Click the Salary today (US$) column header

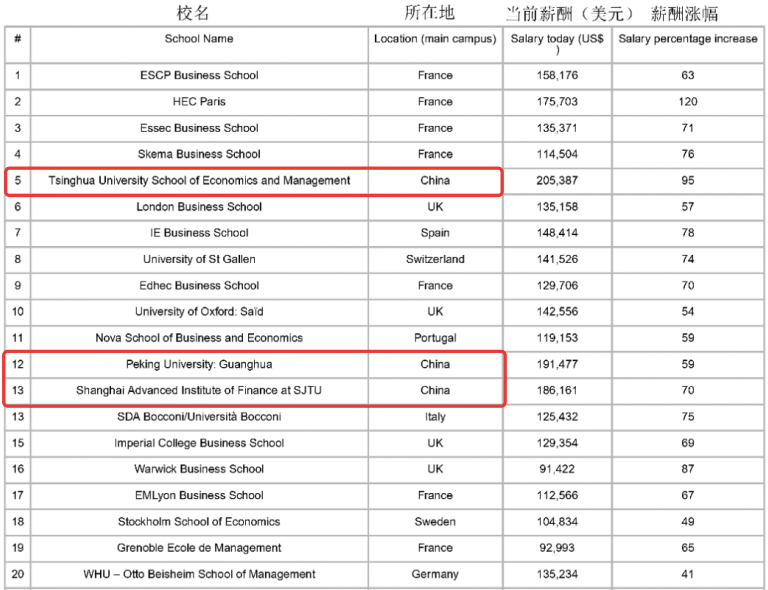(x=557, y=40)
